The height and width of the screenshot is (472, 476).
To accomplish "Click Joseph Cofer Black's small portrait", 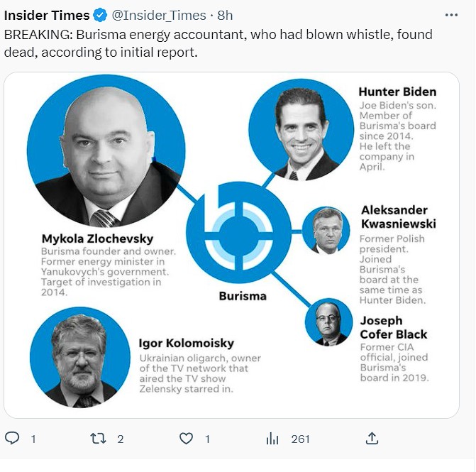I will [x=328, y=322].
